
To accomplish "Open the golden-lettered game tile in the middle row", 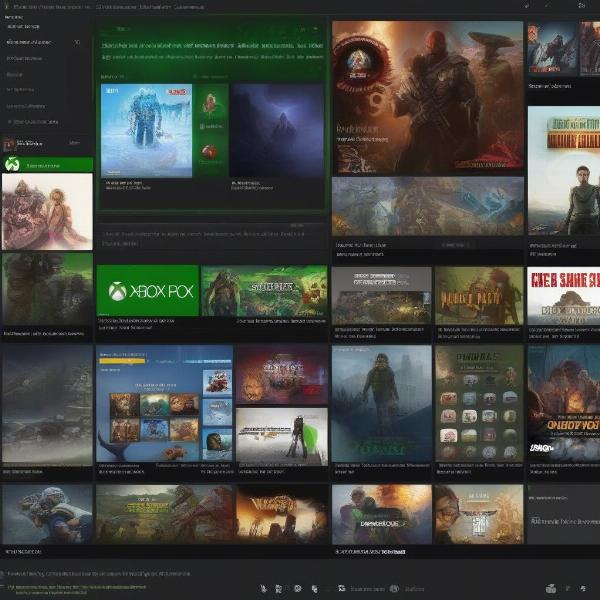I will pyautogui.click(x=479, y=296).
